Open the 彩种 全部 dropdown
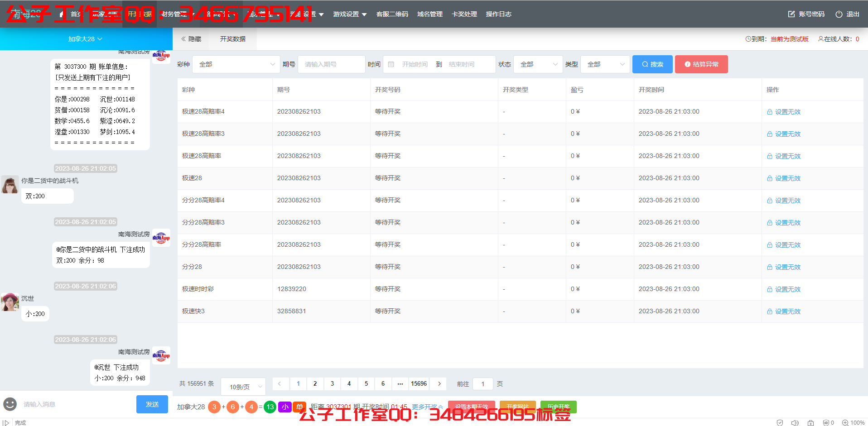 (236, 64)
